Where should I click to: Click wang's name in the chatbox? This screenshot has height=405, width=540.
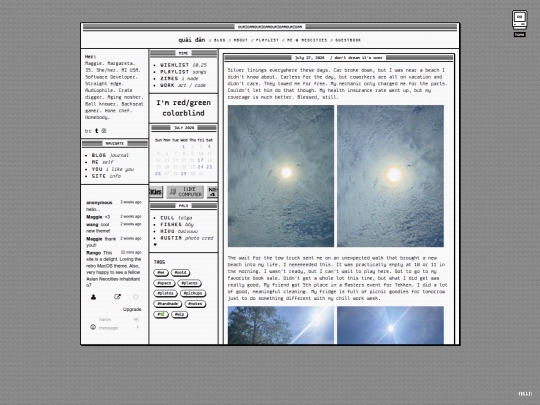tap(92, 224)
